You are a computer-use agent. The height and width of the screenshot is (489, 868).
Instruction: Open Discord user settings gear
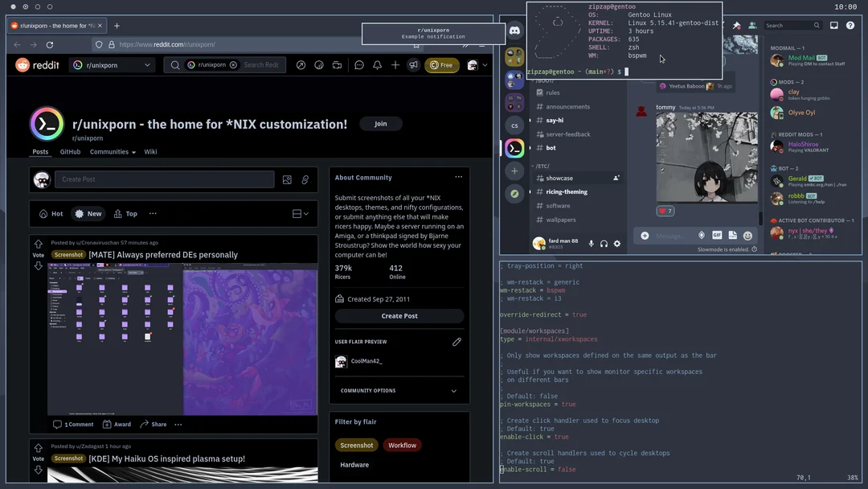[x=616, y=243]
